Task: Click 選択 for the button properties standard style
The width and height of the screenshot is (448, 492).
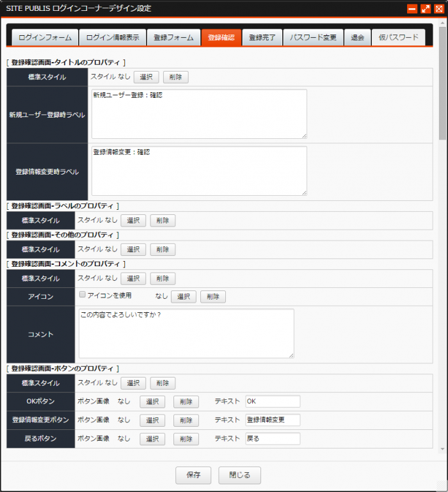Action: (133, 383)
